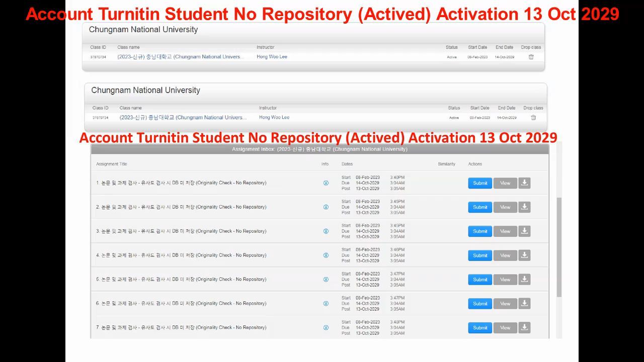
Task: Open info icon for assignment 1
Action: (x=326, y=183)
